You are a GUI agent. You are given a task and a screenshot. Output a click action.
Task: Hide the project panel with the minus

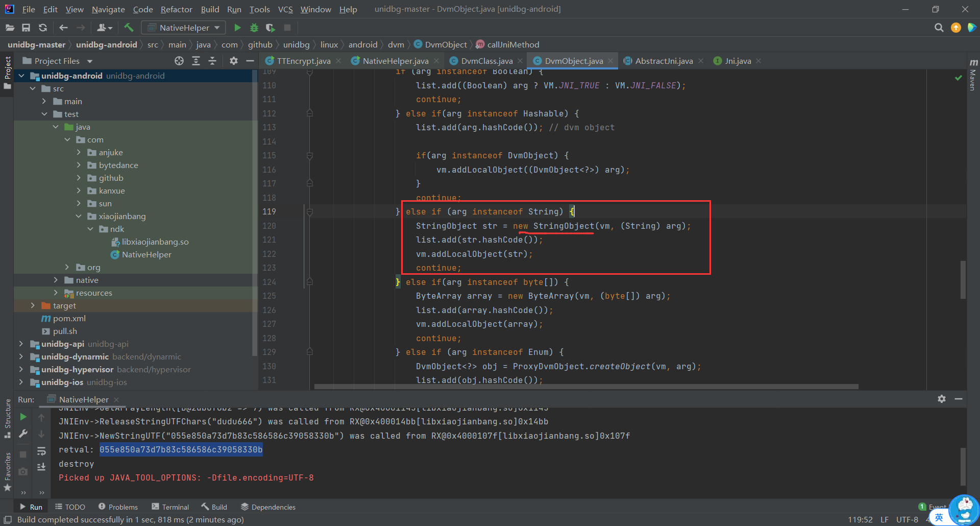coord(250,61)
